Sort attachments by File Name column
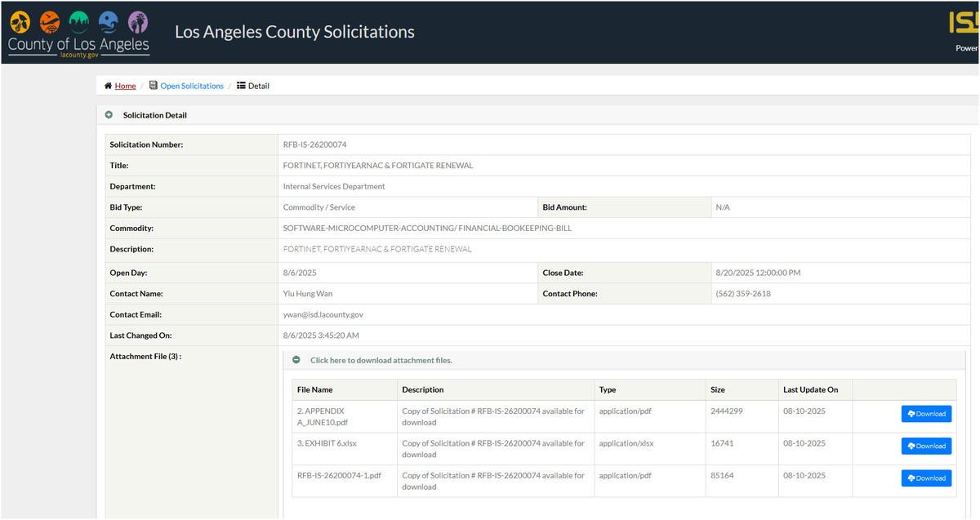 coord(314,389)
